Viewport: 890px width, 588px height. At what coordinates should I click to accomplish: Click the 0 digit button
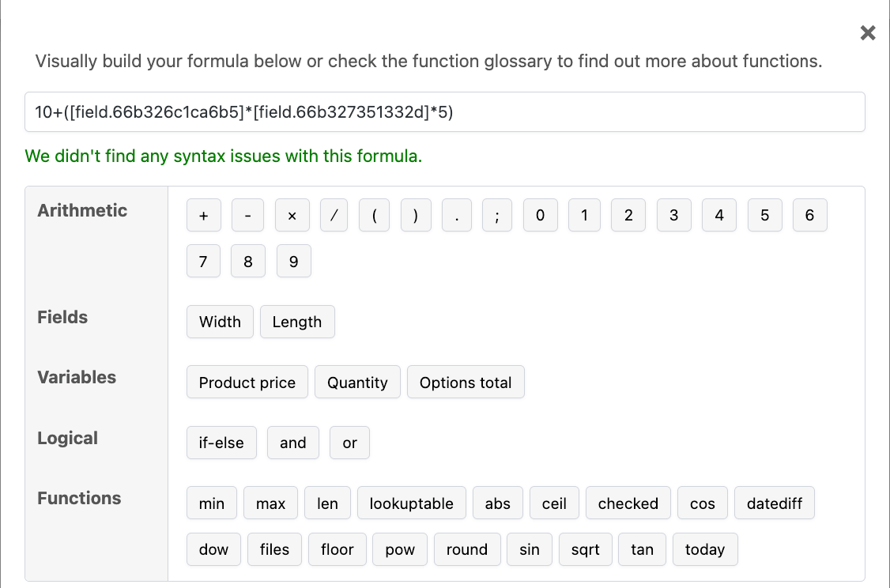pos(541,215)
